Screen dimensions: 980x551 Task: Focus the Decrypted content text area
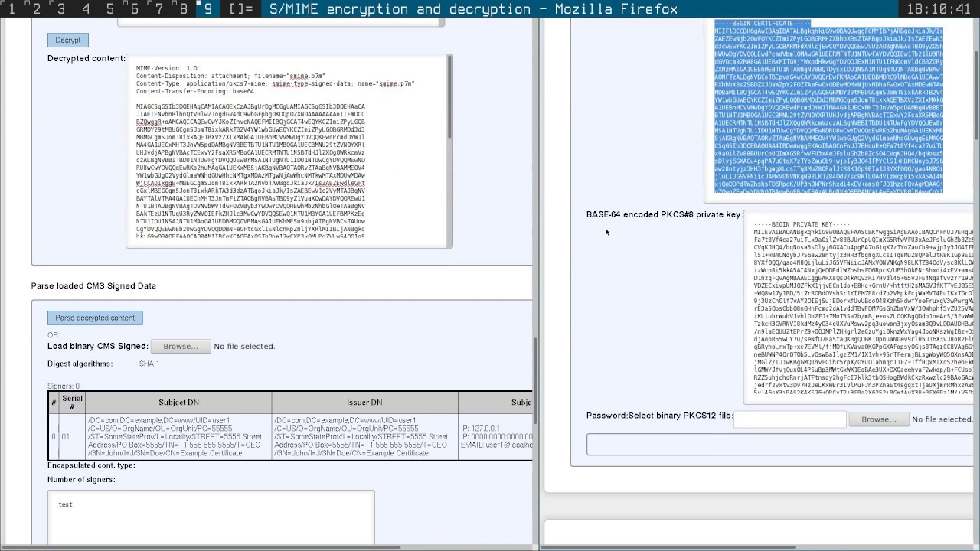tap(289, 151)
